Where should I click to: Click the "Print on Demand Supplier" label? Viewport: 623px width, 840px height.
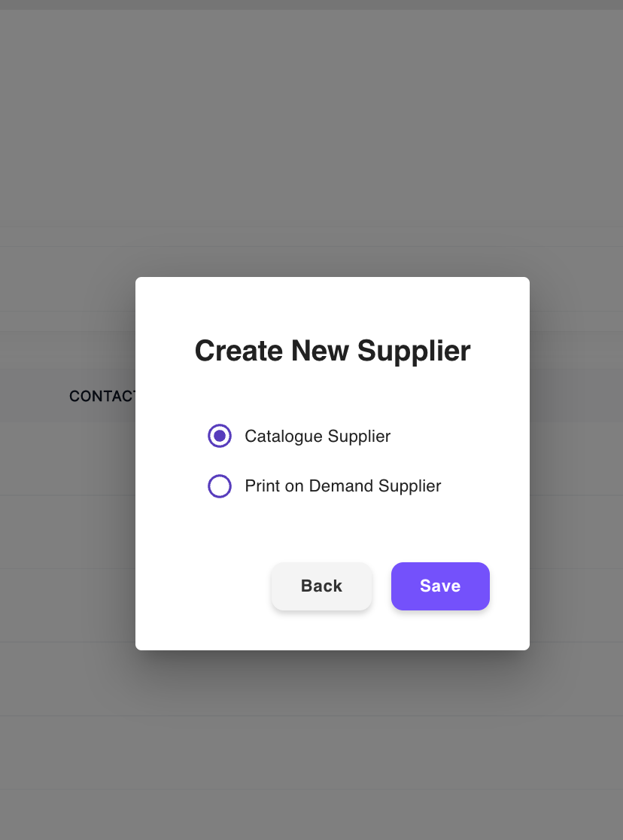click(343, 486)
